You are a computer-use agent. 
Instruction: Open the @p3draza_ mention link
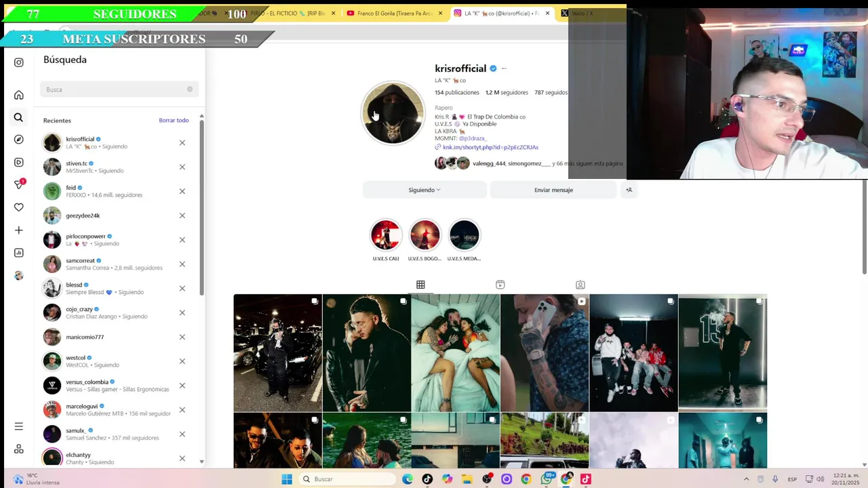click(x=473, y=138)
